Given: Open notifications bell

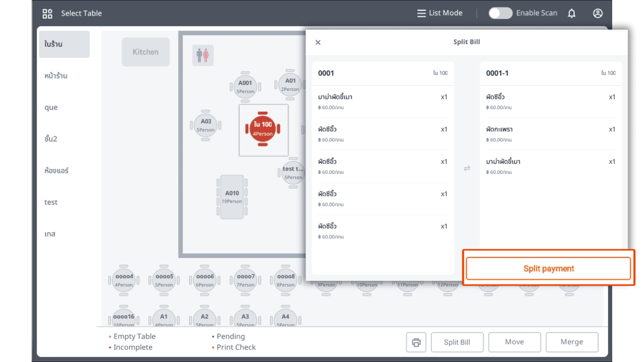Looking at the screenshot, I should pos(572,13).
